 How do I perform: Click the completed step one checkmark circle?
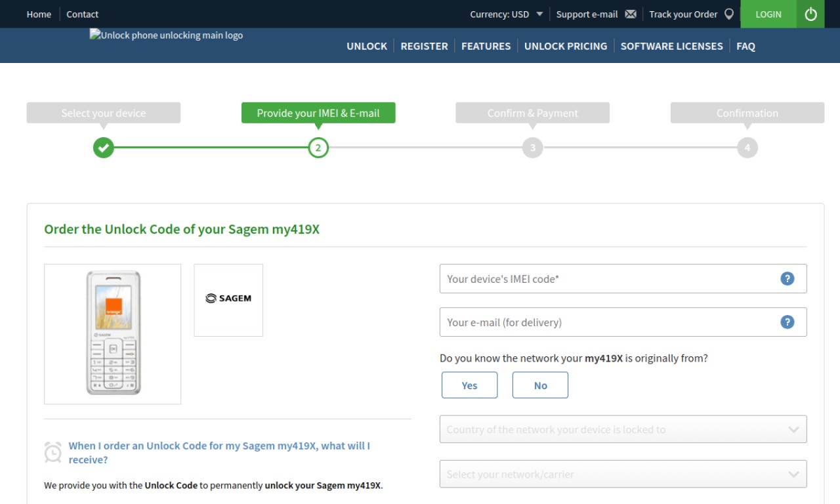103,148
